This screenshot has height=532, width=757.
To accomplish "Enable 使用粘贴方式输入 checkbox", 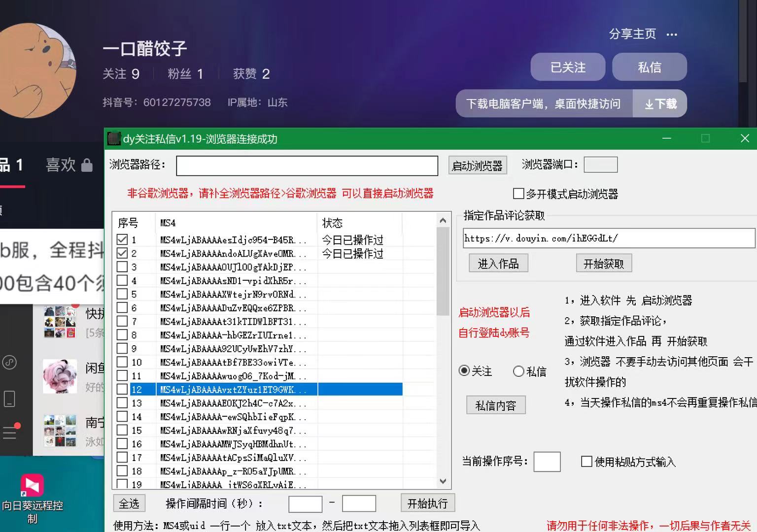I will coord(586,462).
